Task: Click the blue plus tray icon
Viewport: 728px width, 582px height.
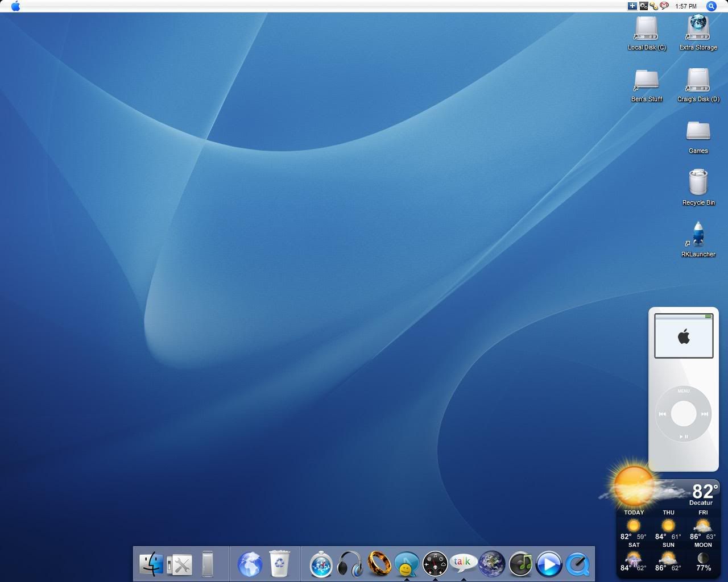Action: [x=632, y=6]
